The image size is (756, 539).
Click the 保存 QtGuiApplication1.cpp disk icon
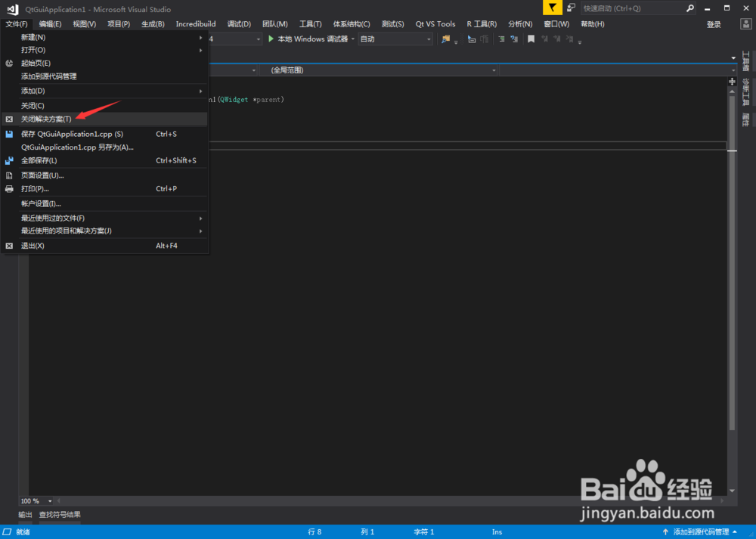click(x=9, y=134)
